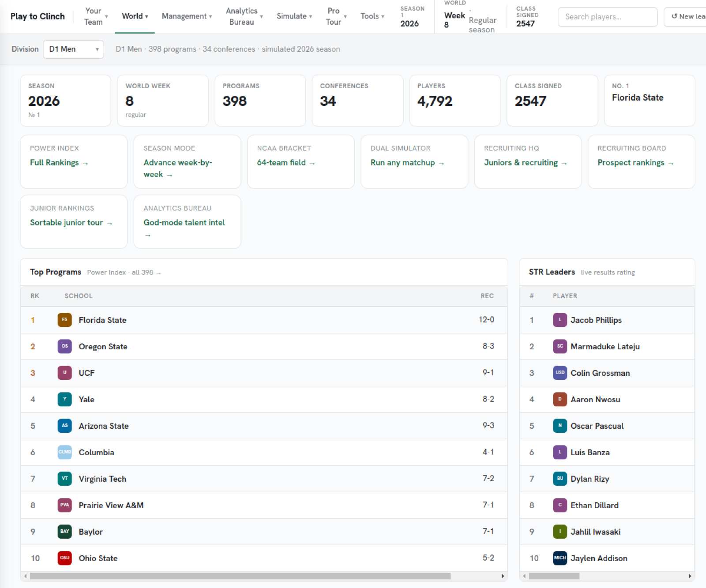Viewport: 706px width, 588px height.
Task: Click Luis Banza's L badge
Action: tap(560, 452)
